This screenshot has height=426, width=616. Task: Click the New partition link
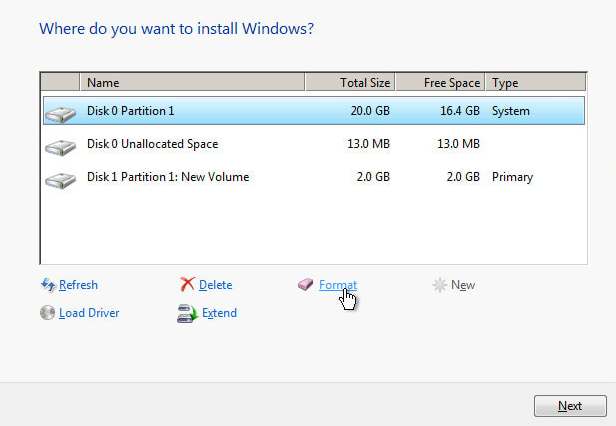[463, 285]
